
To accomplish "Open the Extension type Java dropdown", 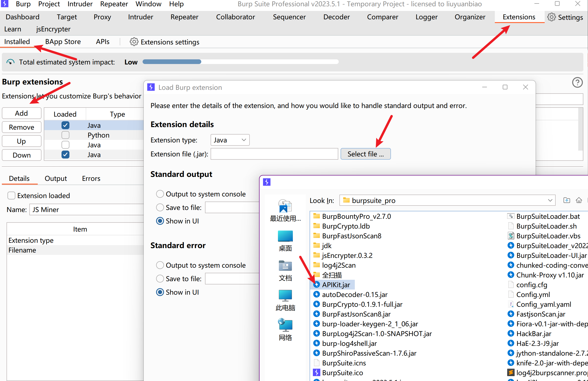I will (x=230, y=140).
